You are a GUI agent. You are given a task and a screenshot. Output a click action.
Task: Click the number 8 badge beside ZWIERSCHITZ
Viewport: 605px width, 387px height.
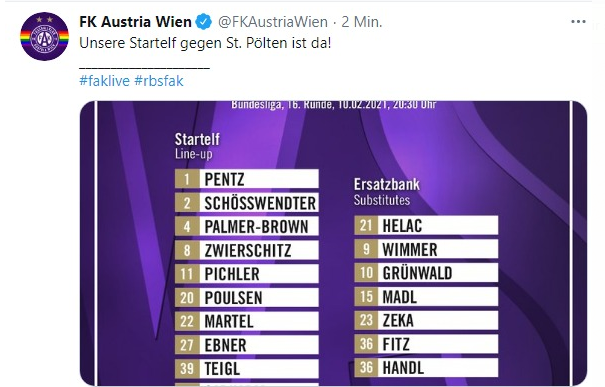pos(187,250)
